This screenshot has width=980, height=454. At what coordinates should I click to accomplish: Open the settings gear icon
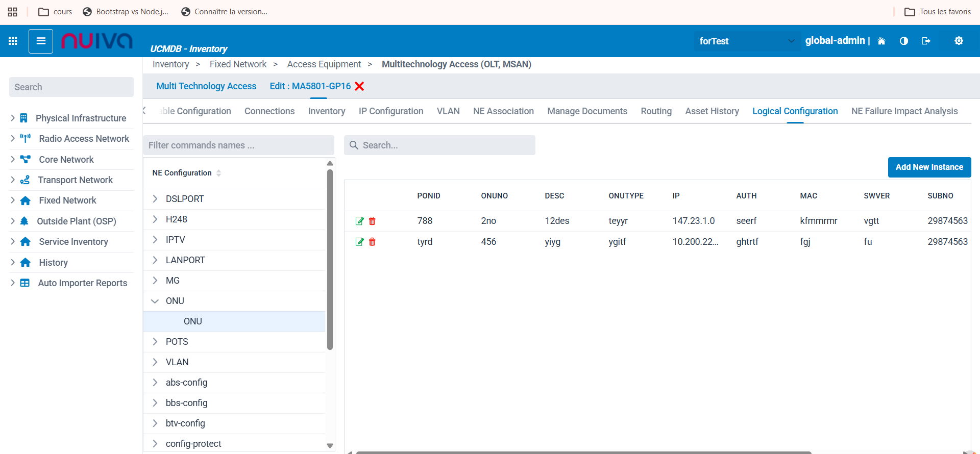pyautogui.click(x=959, y=41)
